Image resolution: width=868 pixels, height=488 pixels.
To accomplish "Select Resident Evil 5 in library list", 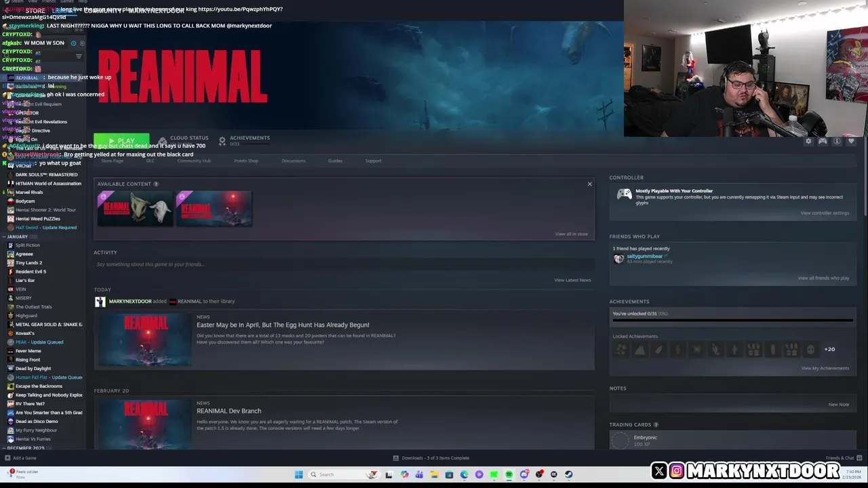I will [x=31, y=271].
